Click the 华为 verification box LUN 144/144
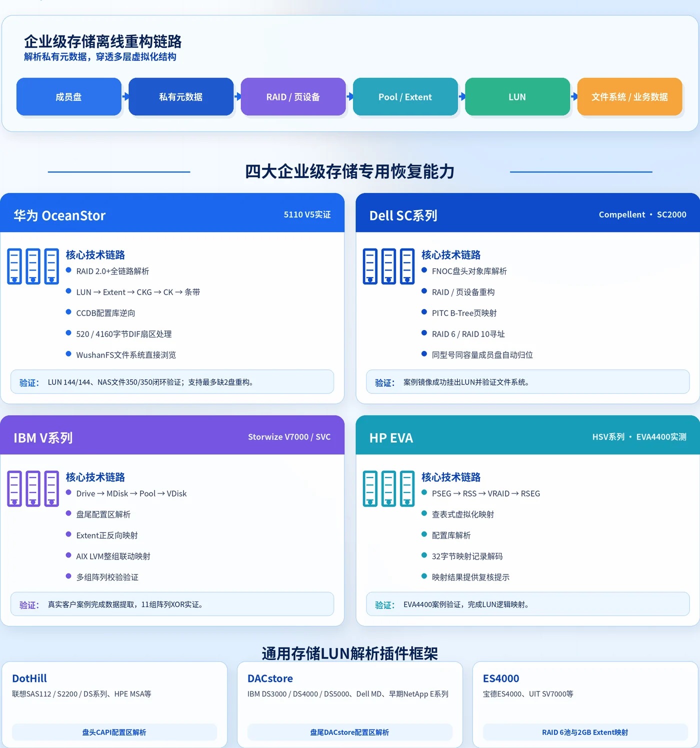The image size is (700, 748). tap(172, 382)
